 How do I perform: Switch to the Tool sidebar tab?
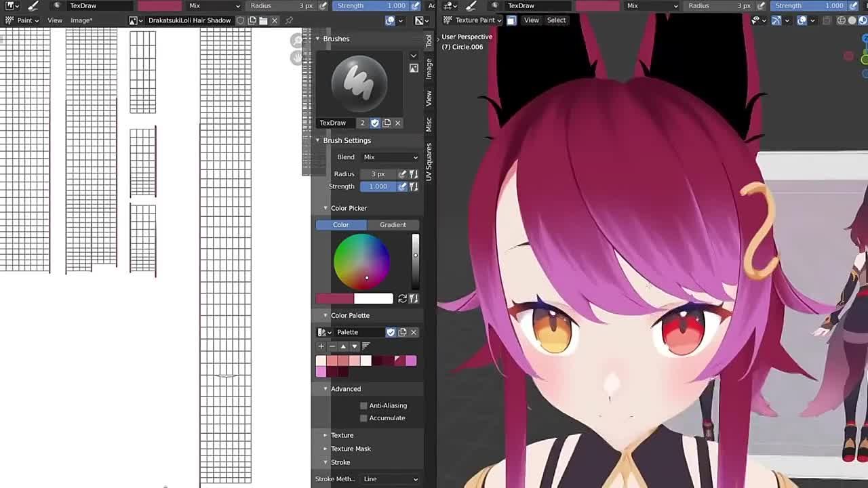click(x=429, y=41)
